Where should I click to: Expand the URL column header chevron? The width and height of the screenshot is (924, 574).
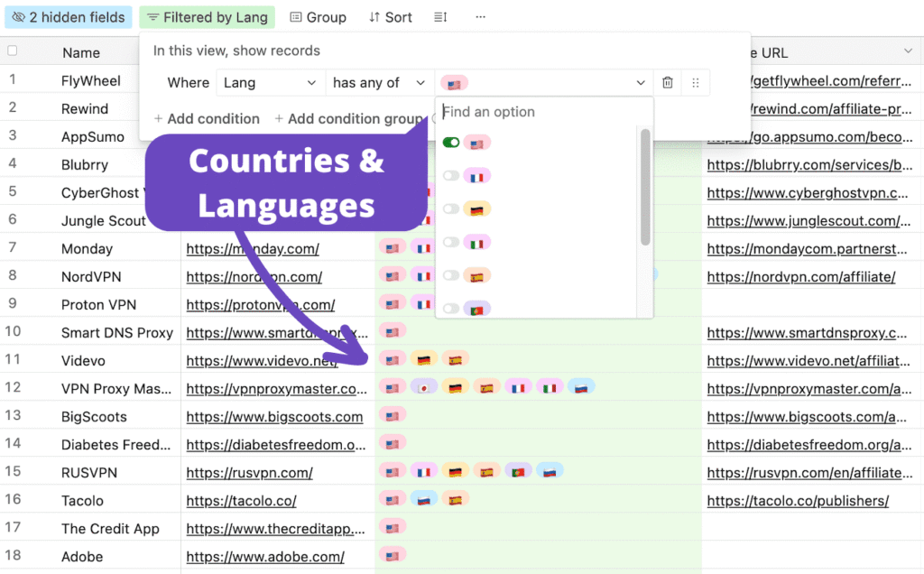pos(908,51)
